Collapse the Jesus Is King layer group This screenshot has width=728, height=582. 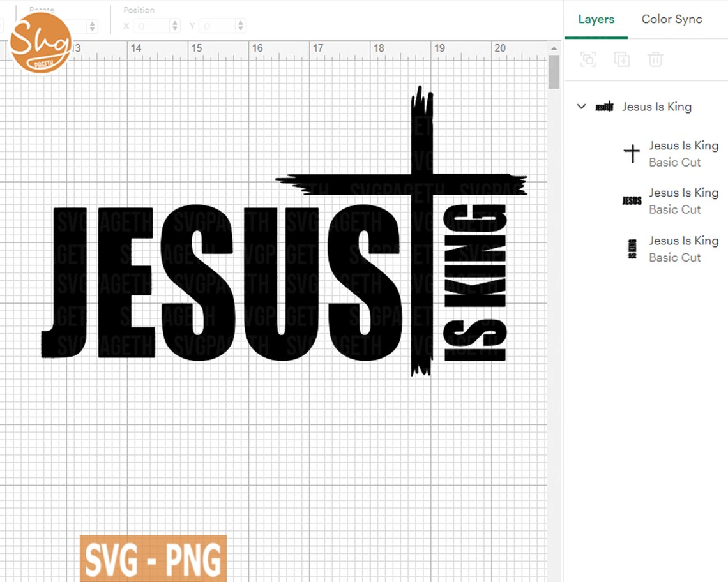(580, 107)
